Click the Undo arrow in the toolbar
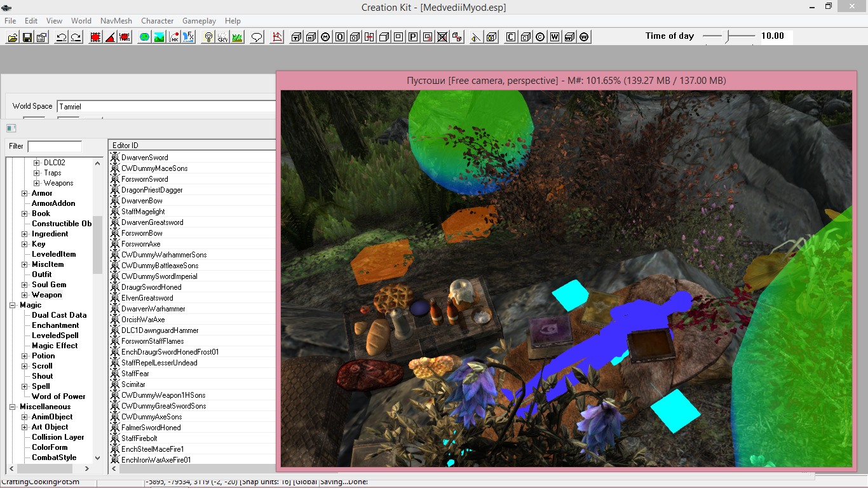868x488 pixels. click(61, 37)
